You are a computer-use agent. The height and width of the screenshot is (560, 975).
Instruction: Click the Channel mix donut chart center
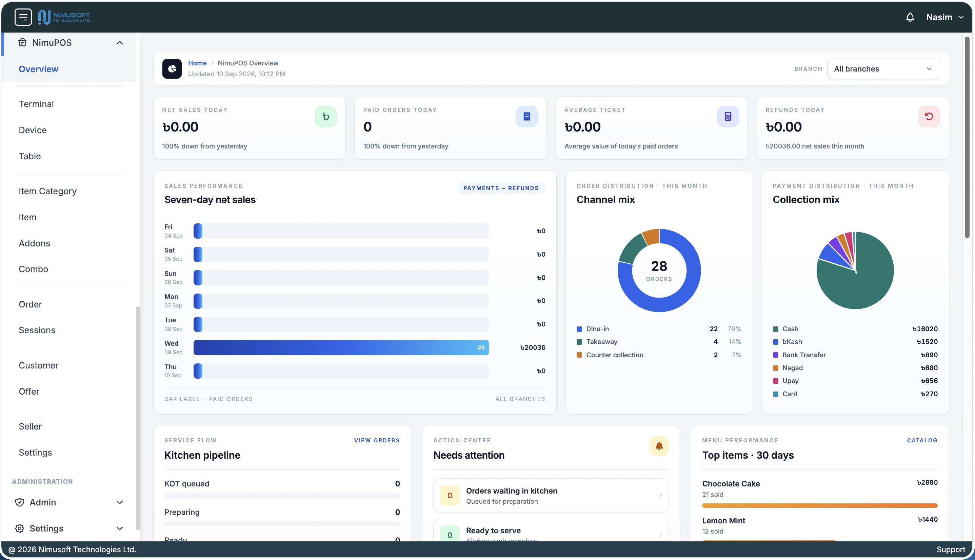(659, 271)
